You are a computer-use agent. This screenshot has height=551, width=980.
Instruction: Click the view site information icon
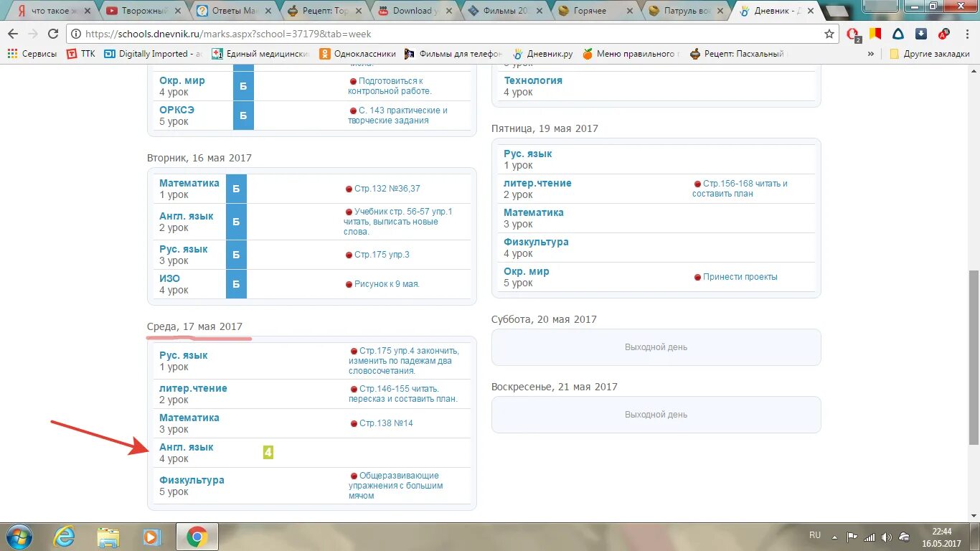click(x=76, y=34)
